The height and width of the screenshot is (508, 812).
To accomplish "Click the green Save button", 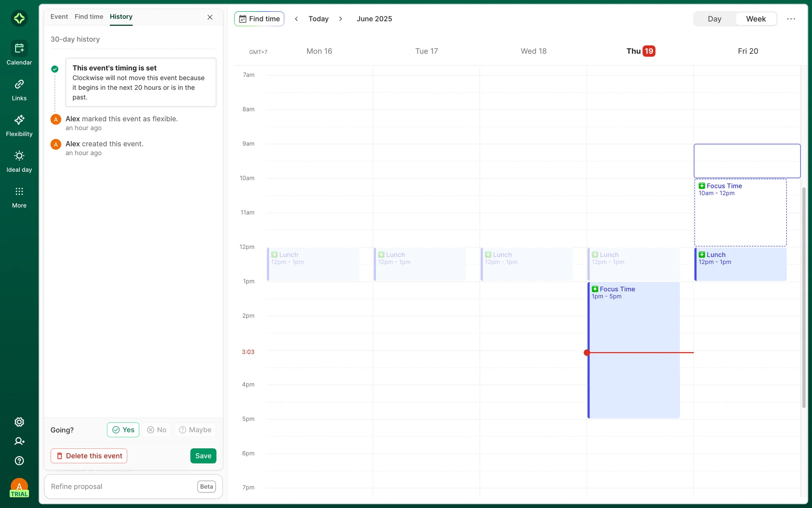I will coord(203,456).
